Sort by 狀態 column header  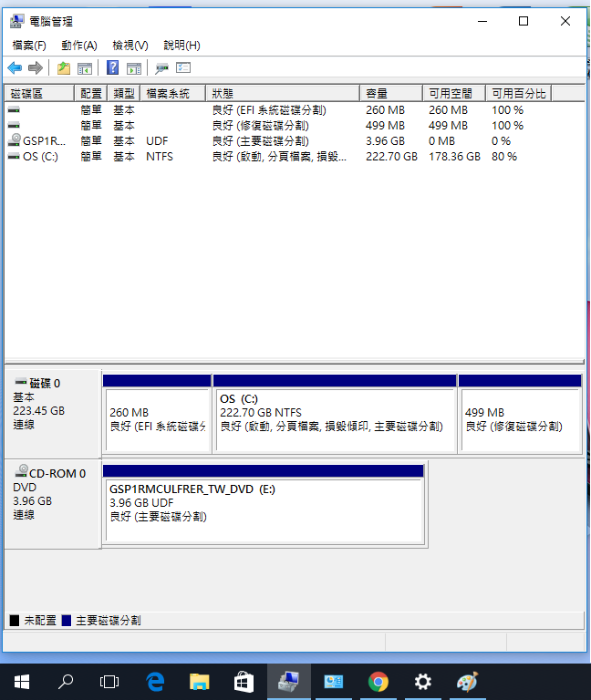[283, 93]
